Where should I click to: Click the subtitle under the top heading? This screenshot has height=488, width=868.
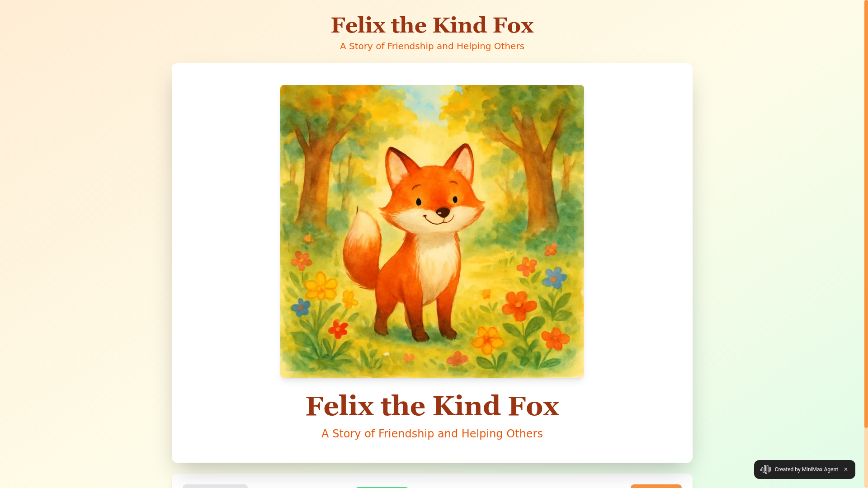pos(432,46)
